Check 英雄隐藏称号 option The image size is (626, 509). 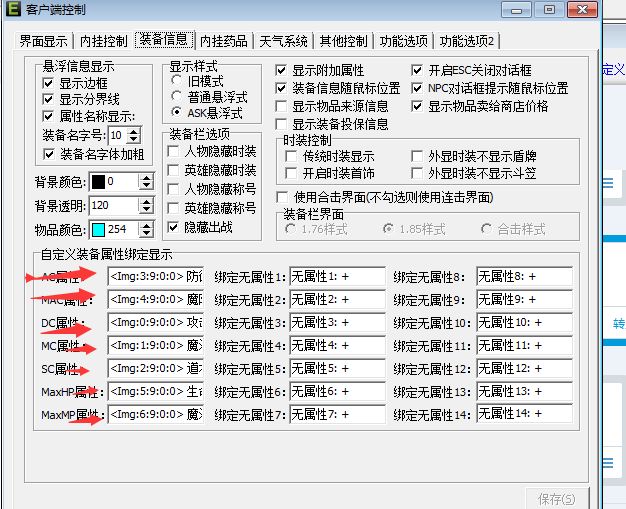pos(173,208)
